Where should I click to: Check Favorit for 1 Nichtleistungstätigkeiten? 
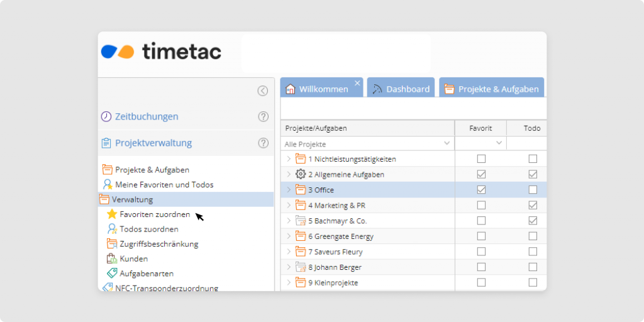pos(481,158)
